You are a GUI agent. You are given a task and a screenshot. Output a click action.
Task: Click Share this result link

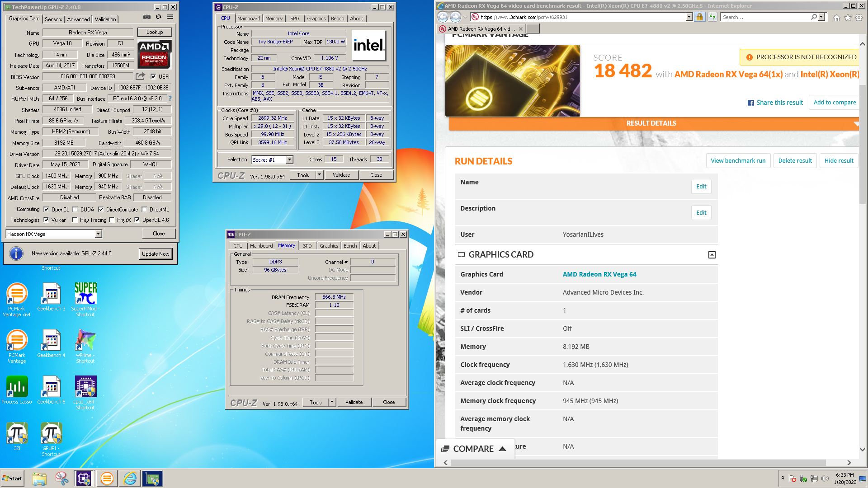click(x=775, y=103)
